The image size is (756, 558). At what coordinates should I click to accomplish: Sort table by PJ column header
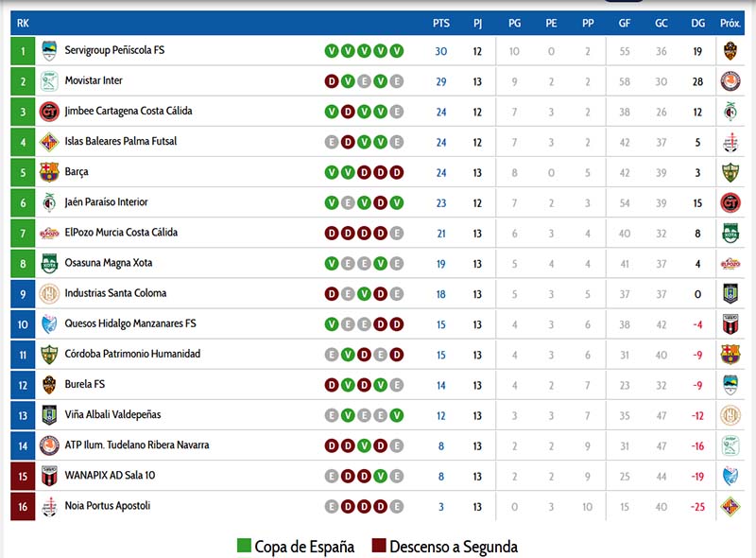point(477,23)
